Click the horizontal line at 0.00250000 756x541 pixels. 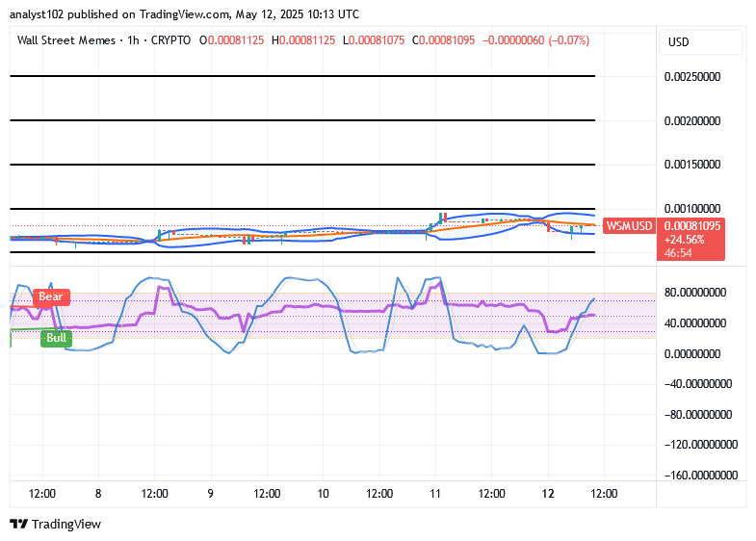tap(302, 76)
